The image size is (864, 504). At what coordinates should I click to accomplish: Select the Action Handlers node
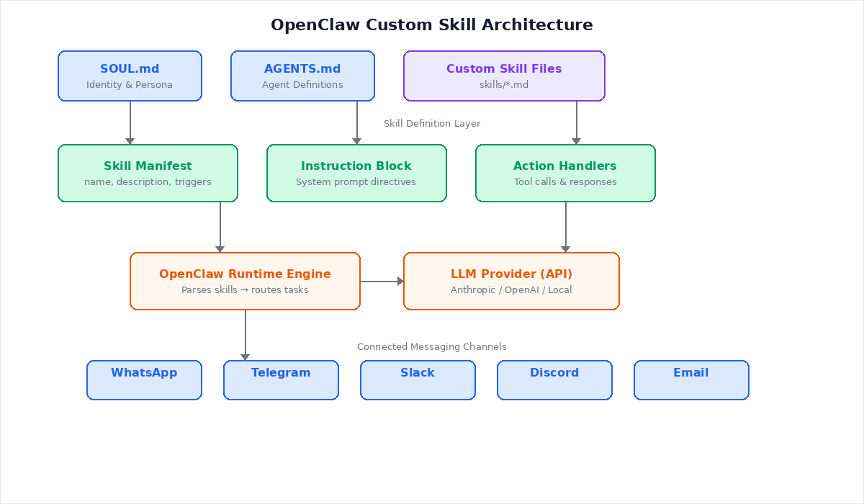pyautogui.click(x=565, y=173)
